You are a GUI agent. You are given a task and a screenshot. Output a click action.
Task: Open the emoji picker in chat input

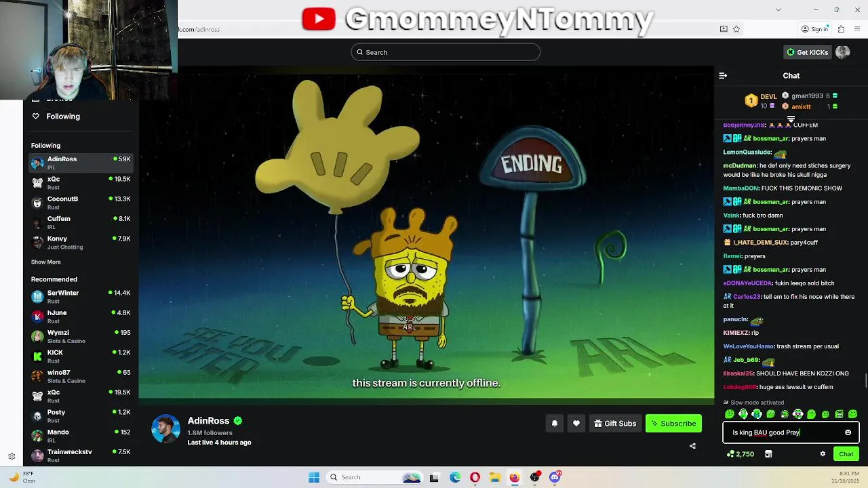pos(848,432)
